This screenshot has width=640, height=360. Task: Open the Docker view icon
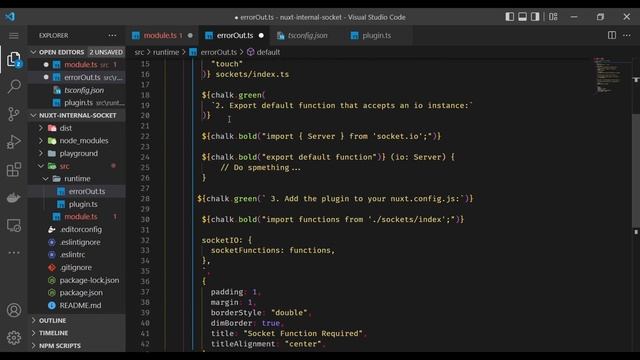[x=14, y=198]
